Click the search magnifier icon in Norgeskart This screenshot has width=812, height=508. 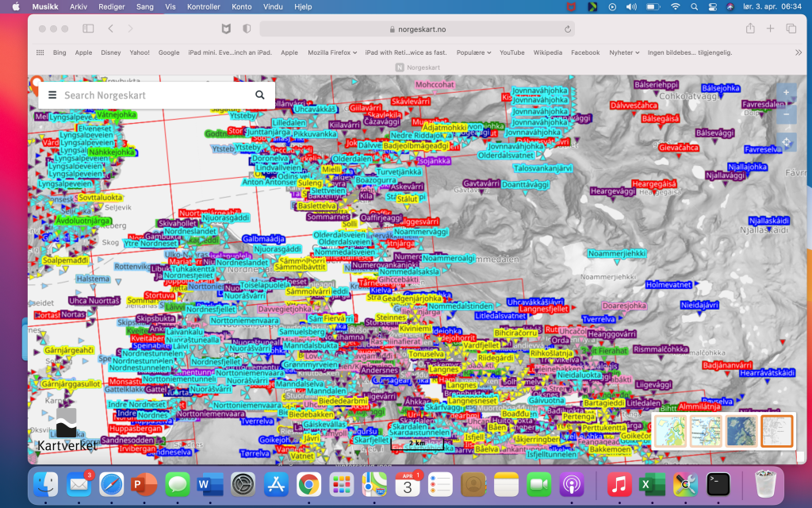pyautogui.click(x=260, y=95)
